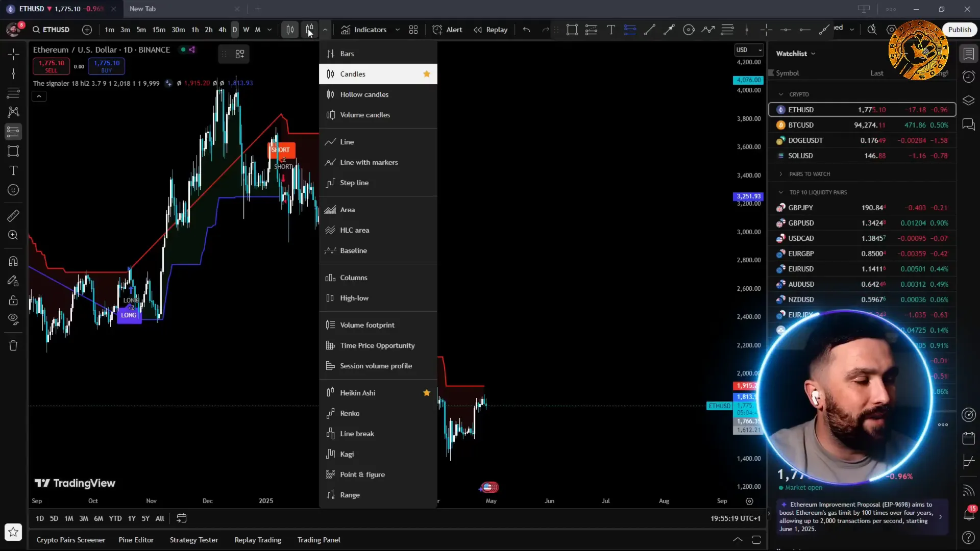
Task: Click the 1,775.10 BUY button
Action: coord(106,66)
